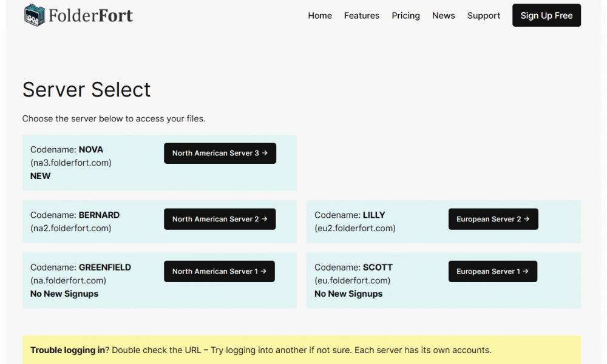Open the Features navigation link
This screenshot has height=364, width=607.
pos(362,16)
